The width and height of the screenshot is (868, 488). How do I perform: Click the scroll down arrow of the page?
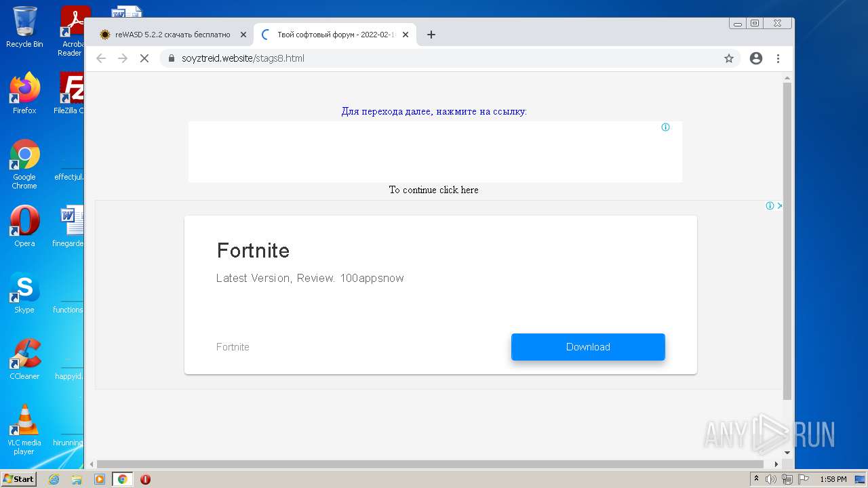787,452
